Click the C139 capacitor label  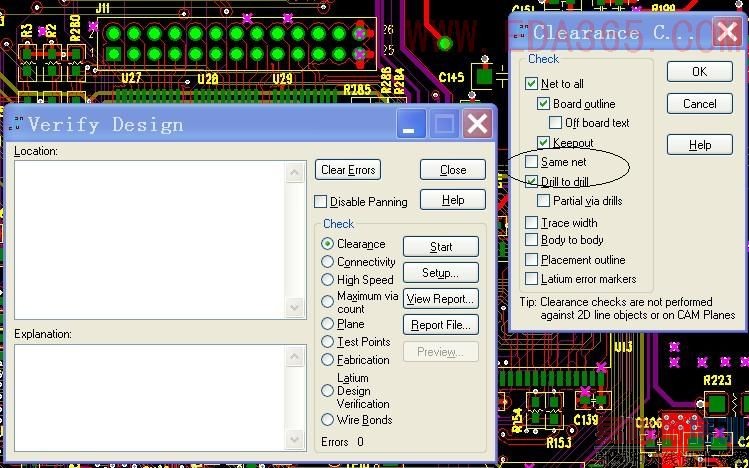tap(586, 420)
